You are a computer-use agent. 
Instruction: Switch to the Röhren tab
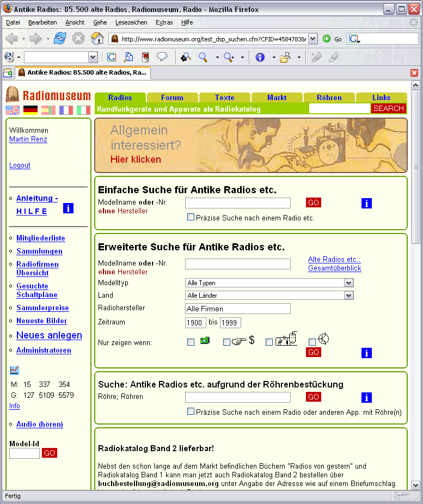(329, 97)
